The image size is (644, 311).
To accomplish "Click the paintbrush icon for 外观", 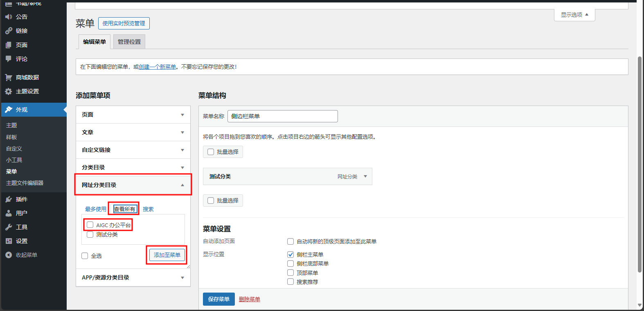I will [9, 110].
